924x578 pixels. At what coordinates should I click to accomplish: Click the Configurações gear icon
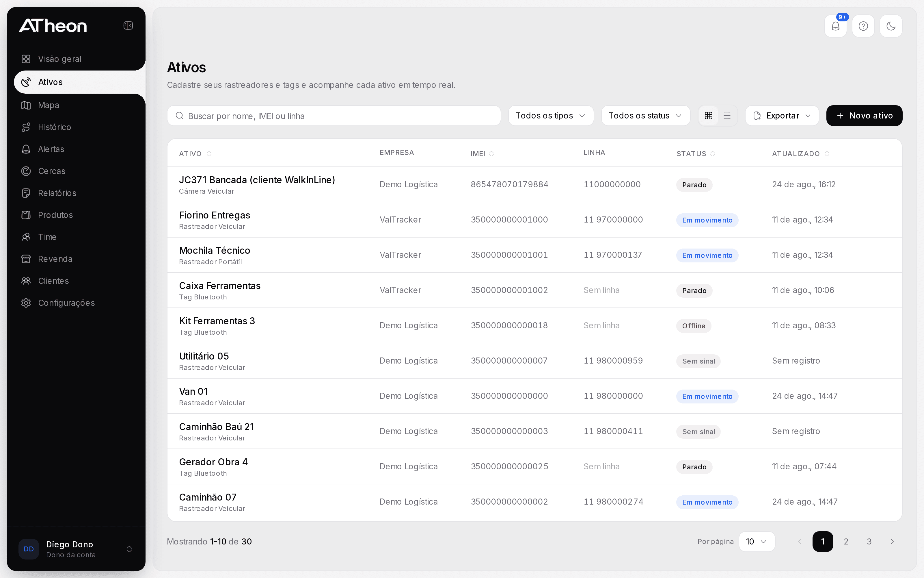tap(26, 303)
